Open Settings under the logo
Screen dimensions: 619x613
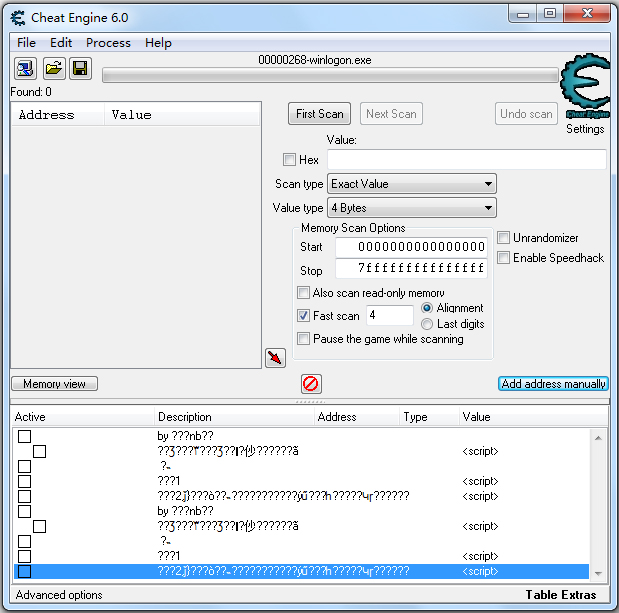pyautogui.click(x=585, y=129)
